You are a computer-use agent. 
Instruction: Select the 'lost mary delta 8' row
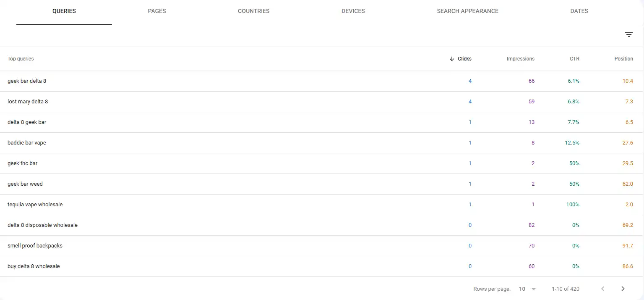28,102
